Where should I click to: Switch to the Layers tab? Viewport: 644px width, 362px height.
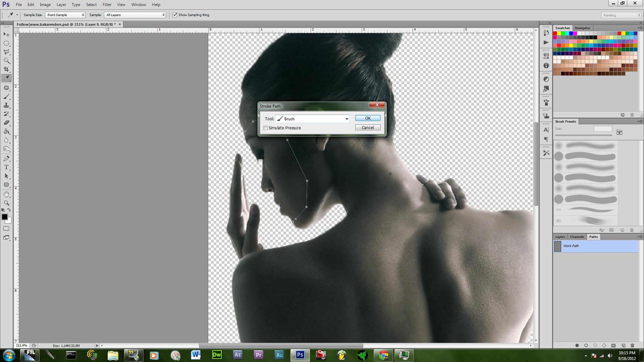560,237
